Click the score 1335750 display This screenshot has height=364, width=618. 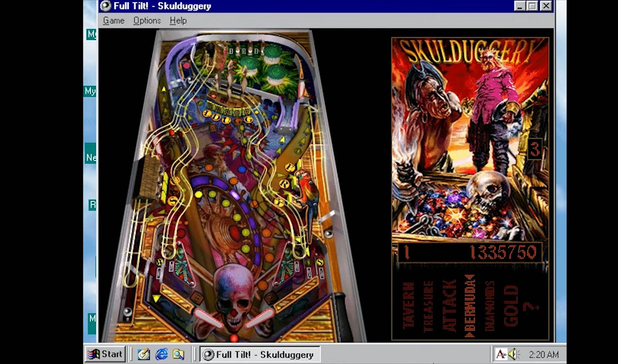[x=502, y=252]
